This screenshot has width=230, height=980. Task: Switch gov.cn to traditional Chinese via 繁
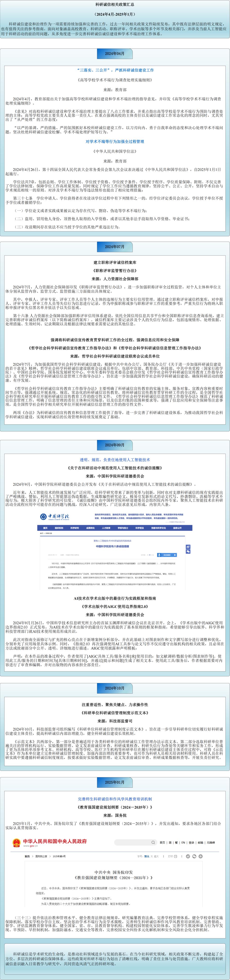coord(176,843)
